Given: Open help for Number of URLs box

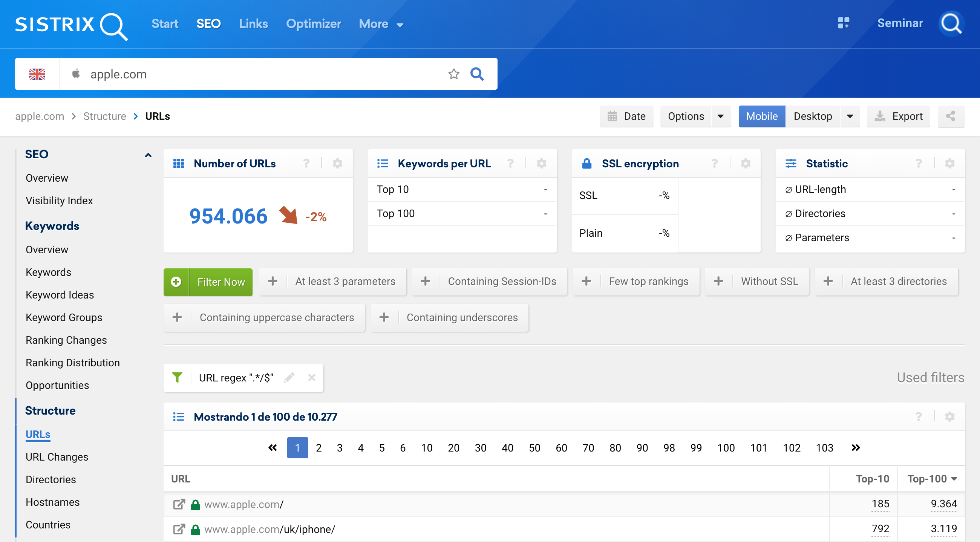Looking at the screenshot, I should [x=306, y=164].
